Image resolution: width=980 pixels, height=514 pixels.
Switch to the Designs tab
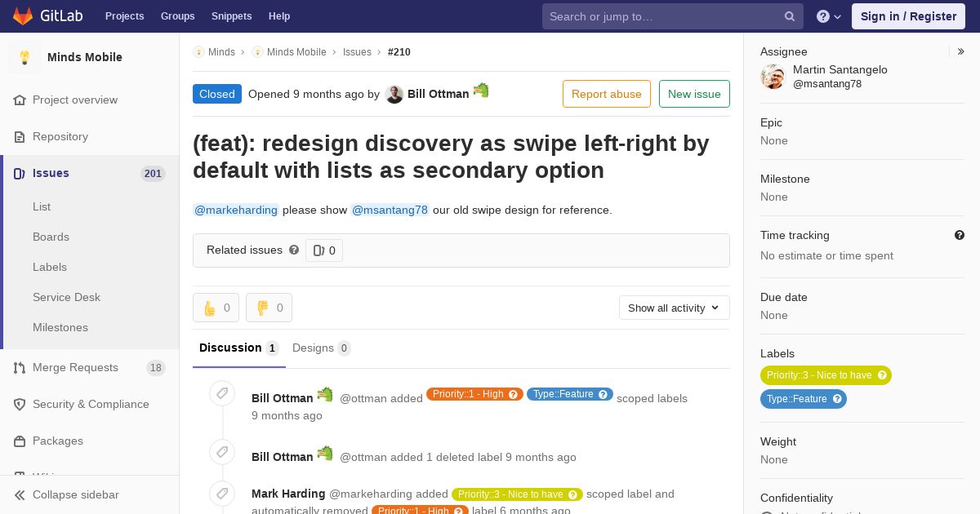(322, 348)
